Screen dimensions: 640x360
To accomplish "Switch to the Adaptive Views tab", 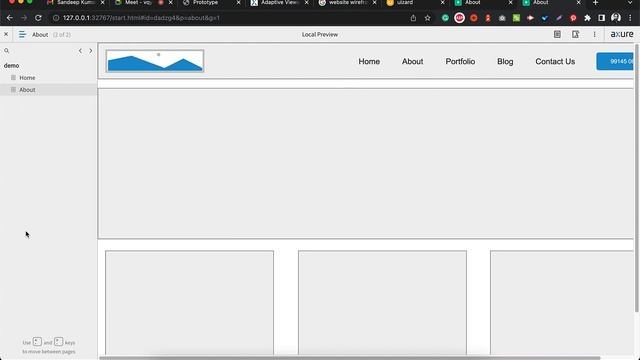I will pos(280,3).
